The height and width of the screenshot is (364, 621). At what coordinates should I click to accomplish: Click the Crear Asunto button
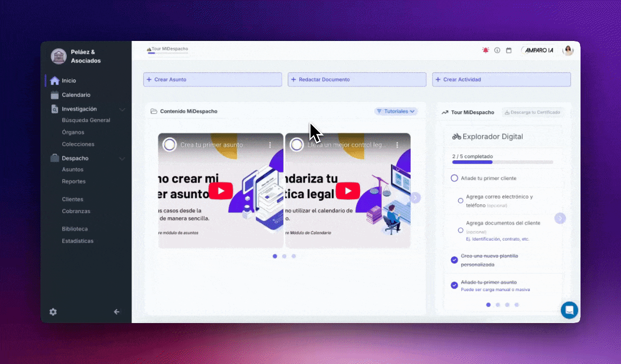(x=212, y=79)
